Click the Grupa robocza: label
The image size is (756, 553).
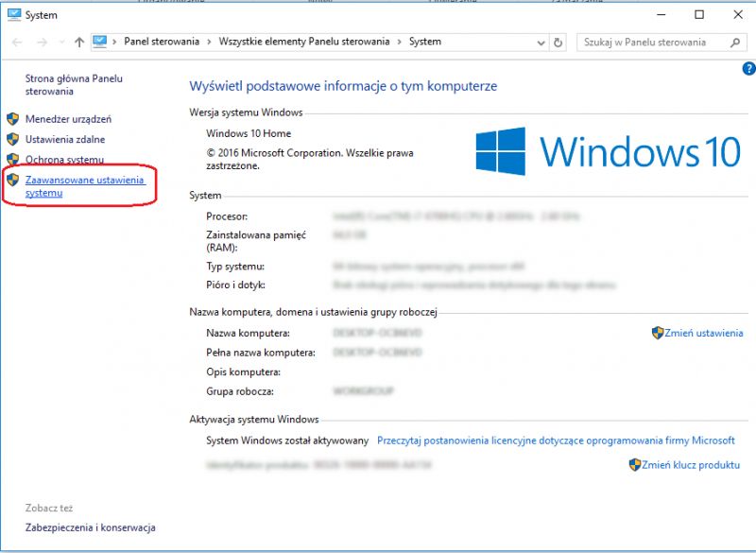point(240,391)
